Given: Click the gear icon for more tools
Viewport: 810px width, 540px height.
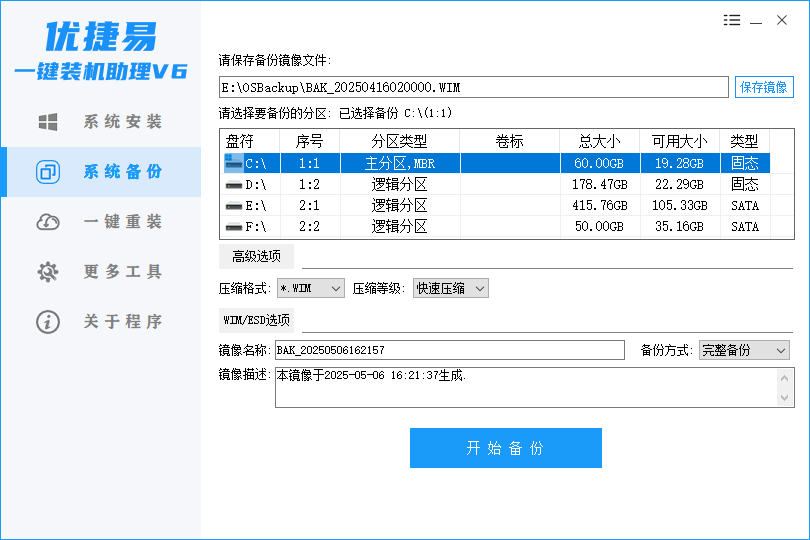Looking at the screenshot, I should [47, 272].
